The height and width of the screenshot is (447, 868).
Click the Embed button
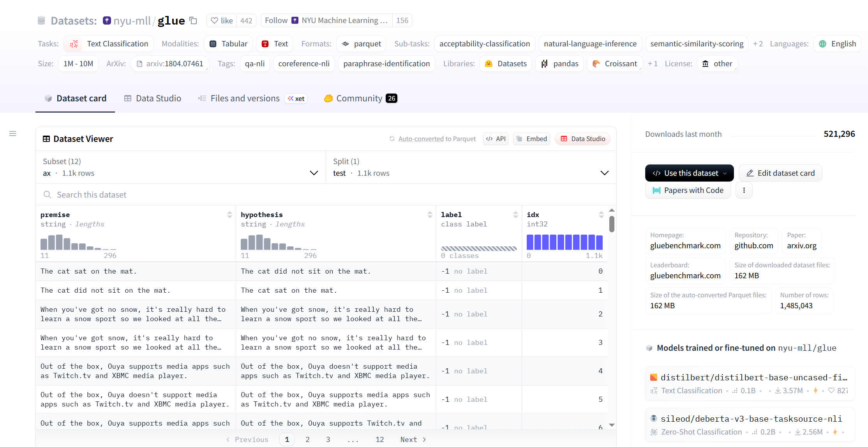pyautogui.click(x=531, y=139)
